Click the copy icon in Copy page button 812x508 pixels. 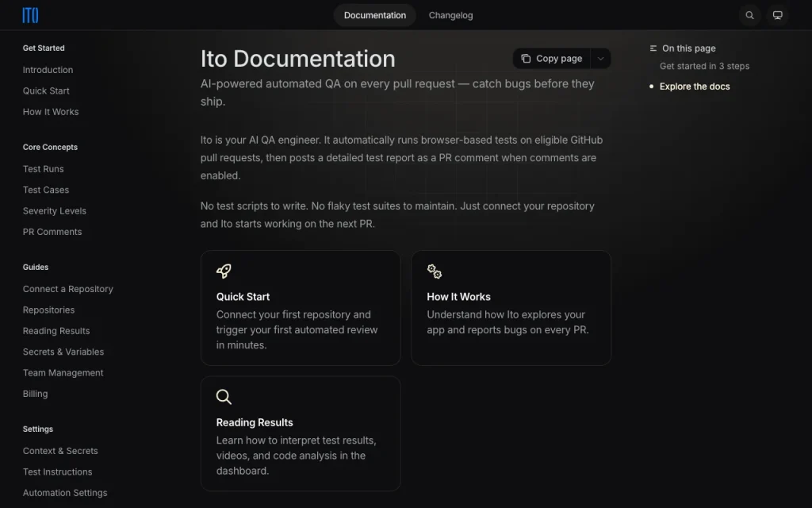click(526, 59)
